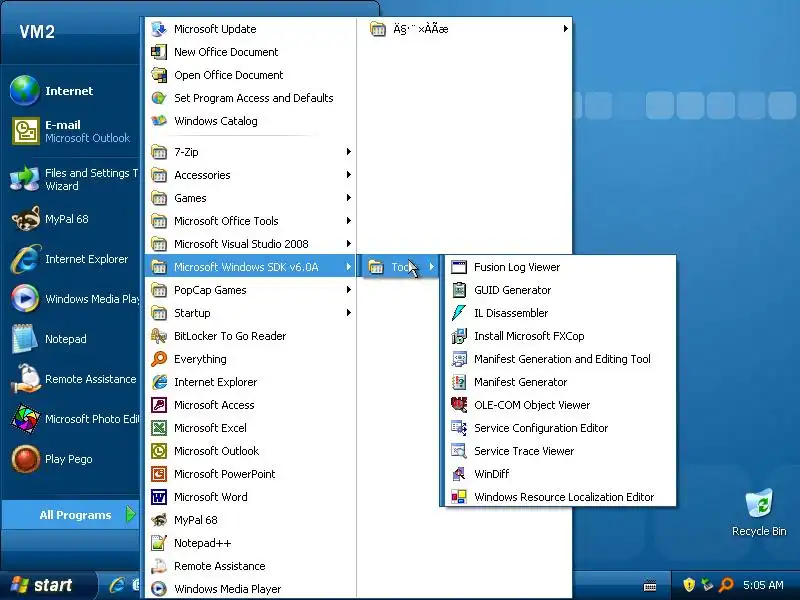Click the Microsoft Excel icon
The width and height of the screenshot is (800, 600).
click(159, 428)
